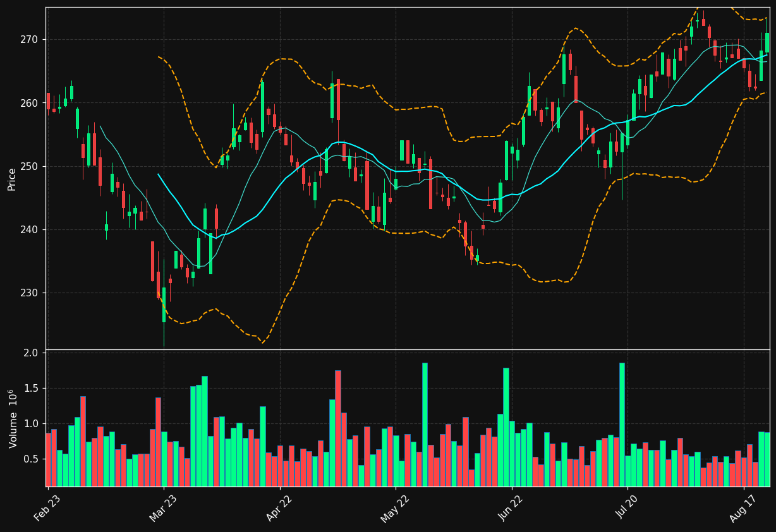Click the Price axis title
The height and width of the screenshot is (532, 776).
(12, 179)
